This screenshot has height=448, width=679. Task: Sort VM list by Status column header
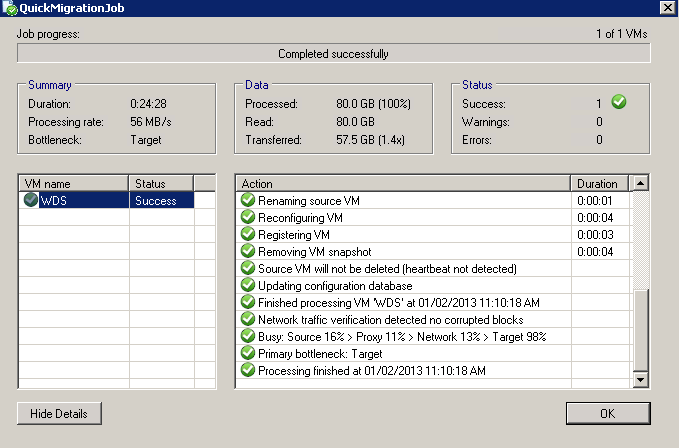click(x=161, y=184)
